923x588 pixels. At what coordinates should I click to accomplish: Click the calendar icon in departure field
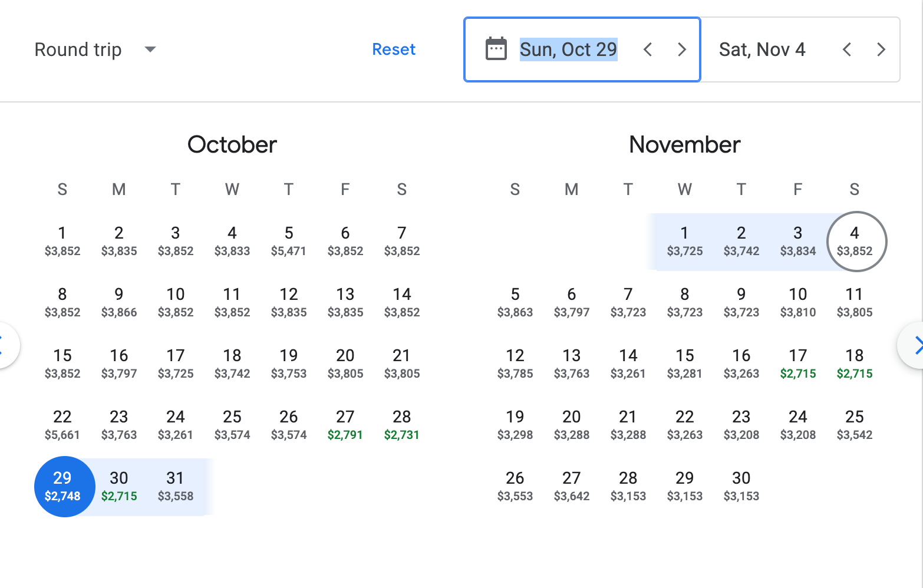pyautogui.click(x=496, y=49)
